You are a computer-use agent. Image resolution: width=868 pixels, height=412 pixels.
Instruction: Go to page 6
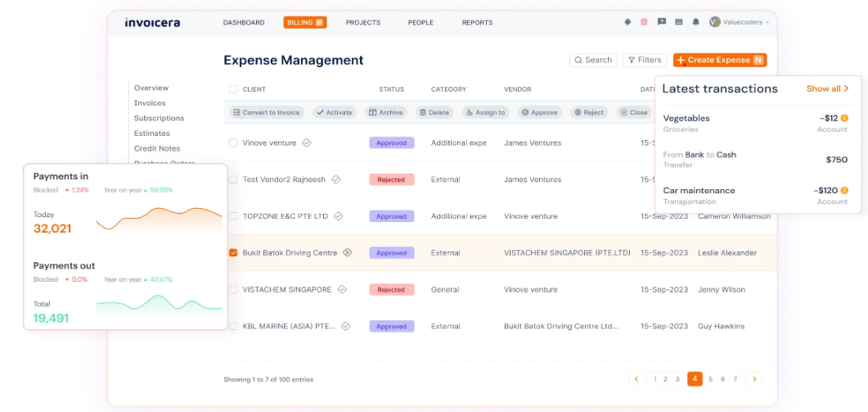tap(722, 379)
